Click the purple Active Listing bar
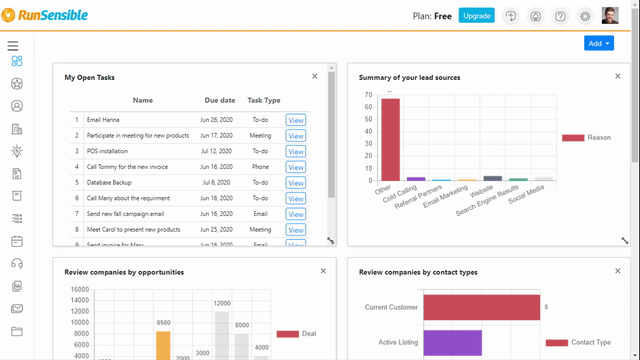 tap(453, 343)
